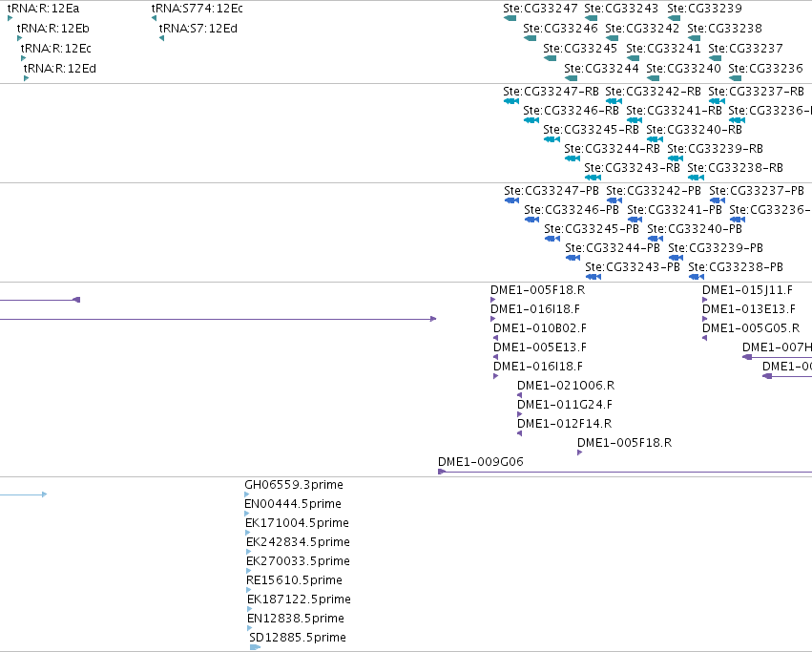The image size is (812, 652).
Task: Select protein Ste:CG33246-PB
Action: pos(572,210)
